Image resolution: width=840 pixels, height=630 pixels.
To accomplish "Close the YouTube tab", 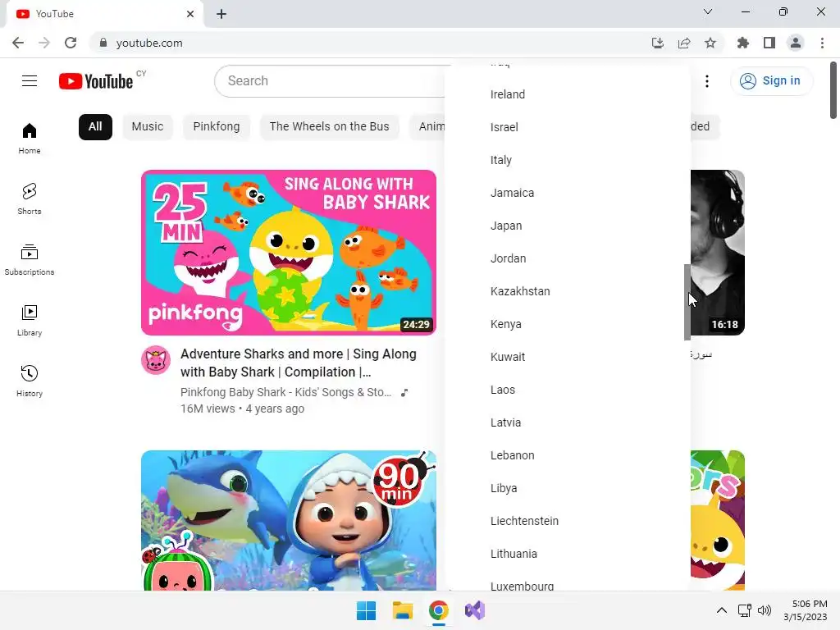I will coord(190,14).
